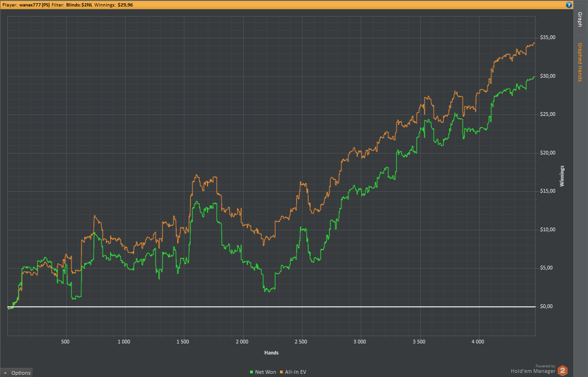Click the $30,00 axis label
Screen dimensions: 588x377
(548, 76)
